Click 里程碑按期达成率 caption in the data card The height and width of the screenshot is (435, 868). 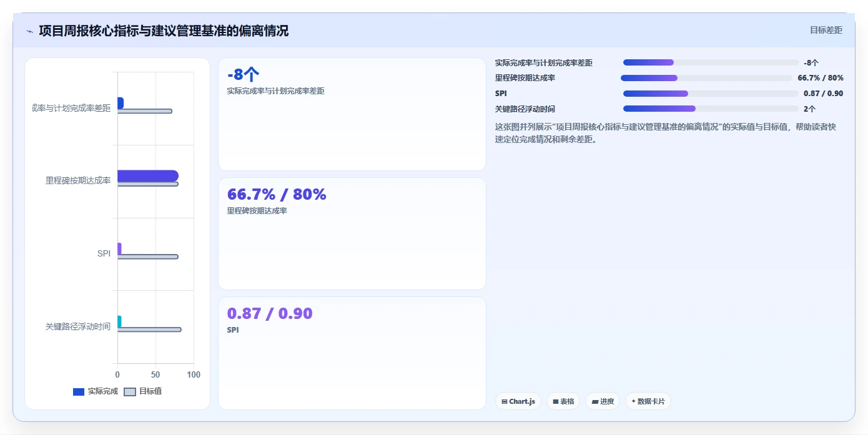[257, 210]
